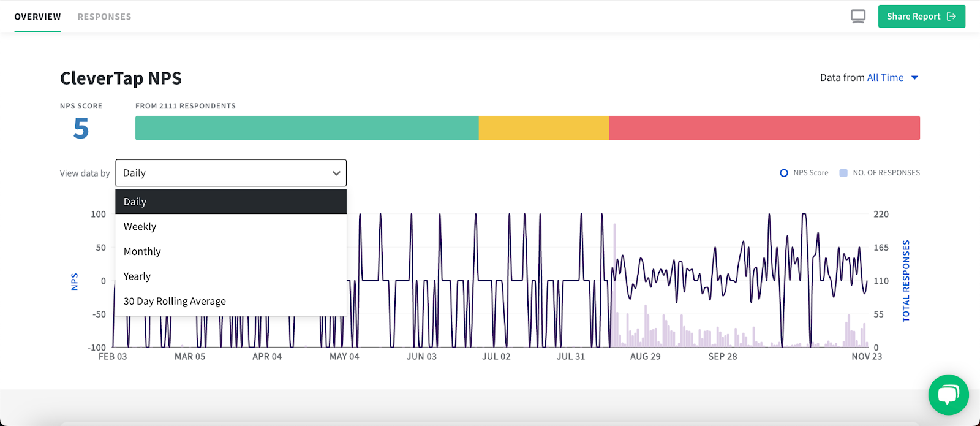Click the SEP 28 axis label
Image resolution: width=980 pixels, height=426 pixels.
pyautogui.click(x=723, y=357)
